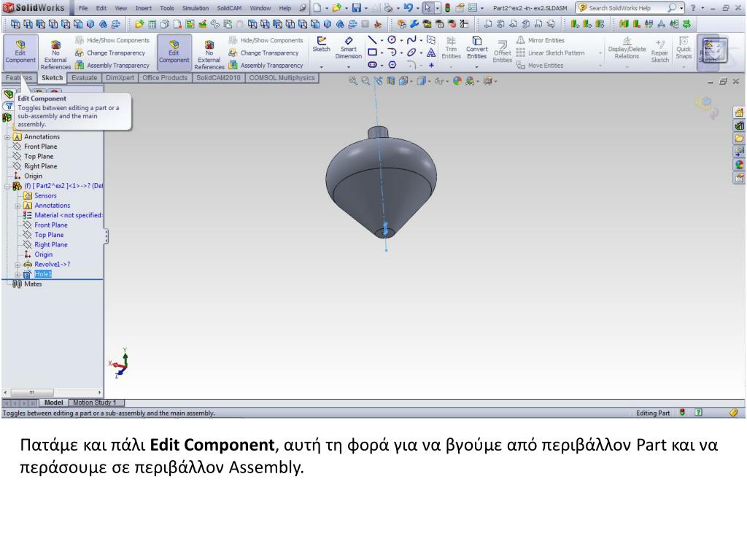Click the Undo arrow icon
The height and width of the screenshot is (560, 747).
pos(408,8)
